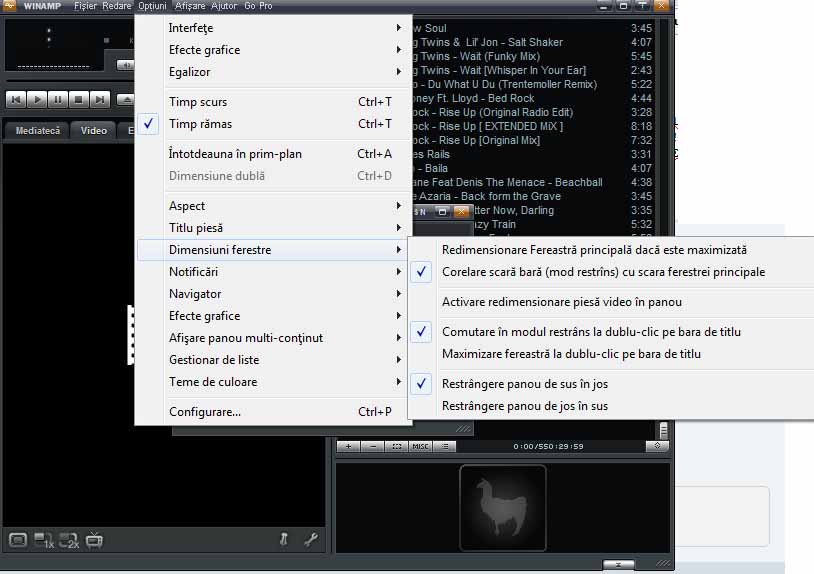Viewport: 814px width, 574px height.
Task: Click the playlist scrollbar handle
Action: [x=663, y=430]
